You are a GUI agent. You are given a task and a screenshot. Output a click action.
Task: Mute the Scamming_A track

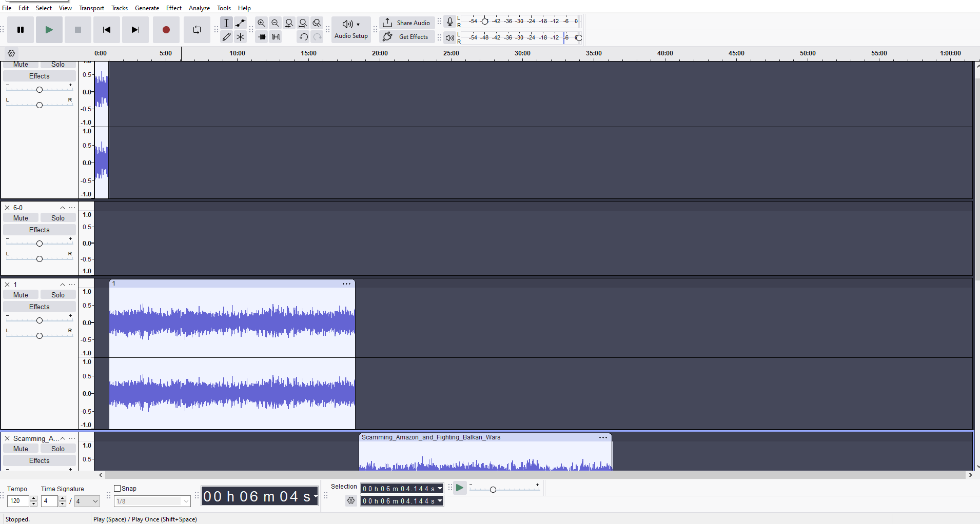(x=21, y=449)
